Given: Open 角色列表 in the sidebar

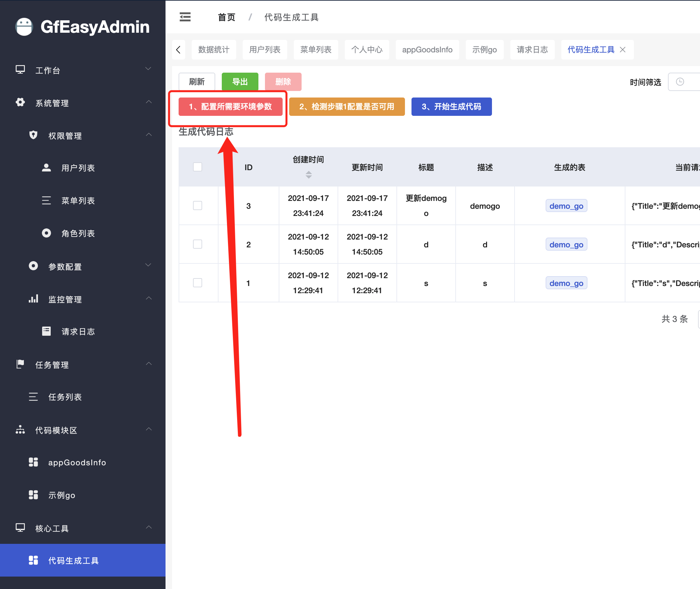Looking at the screenshot, I should pos(83,233).
